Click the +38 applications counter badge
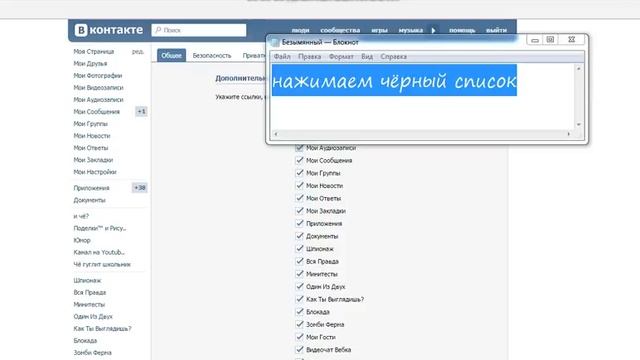640x360 pixels. (140, 188)
